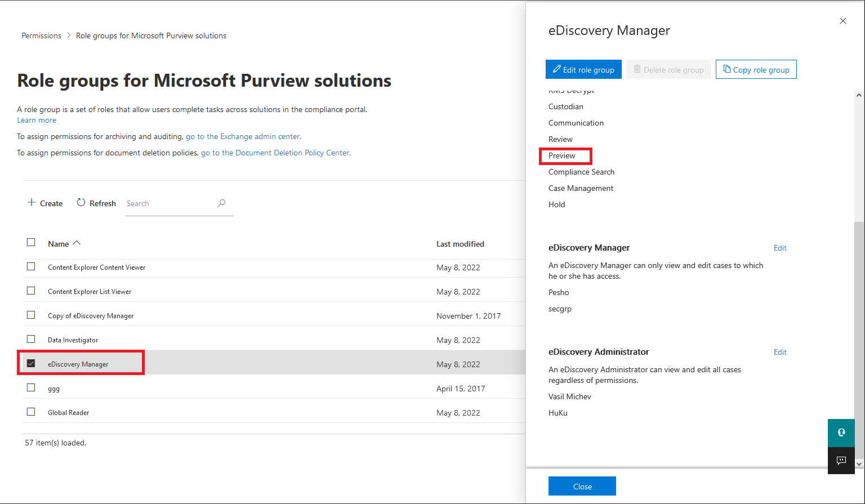Image resolution: width=865 pixels, height=504 pixels.
Task: Sort by the Name column header
Action: (58, 244)
